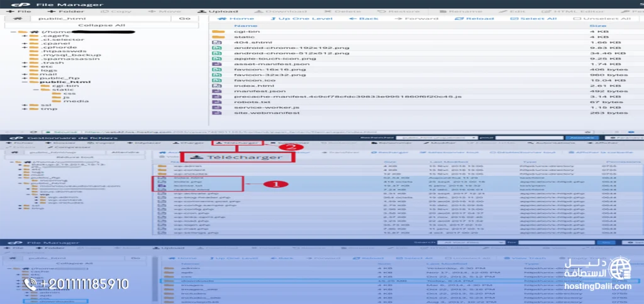The height and width of the screenshot is (304, 644).
Task: Click Back in the top File Manager navigation
Action: 364,18
